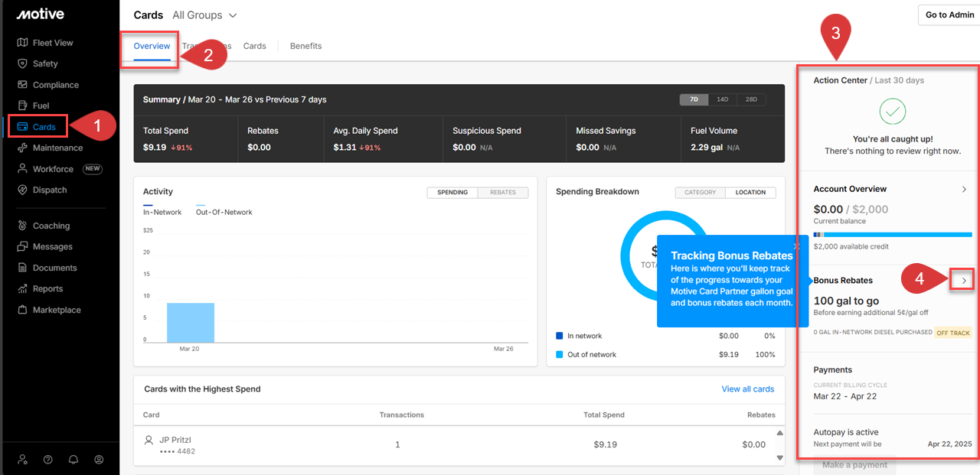Switch to the Benefits tab
This screenshot has width=980, height=475.
(305, 46)
